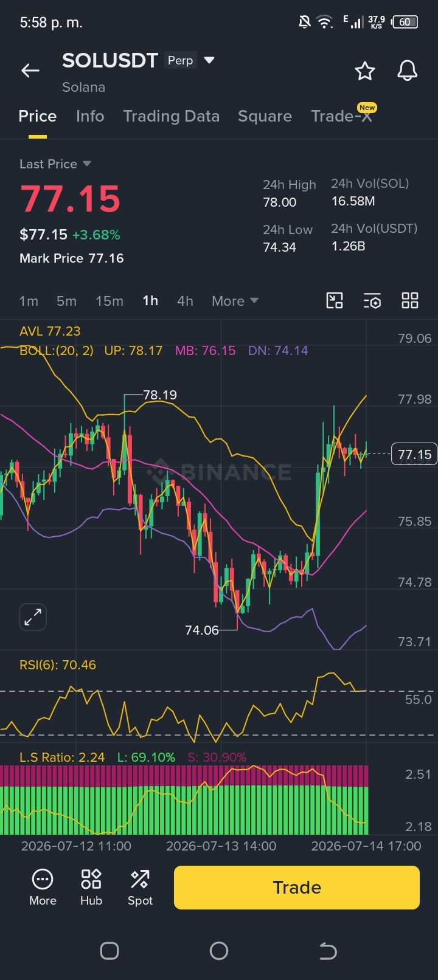The height and width of the screenshot is (980, 438).
Task: Open price alert bell icon
Action: 407,71
